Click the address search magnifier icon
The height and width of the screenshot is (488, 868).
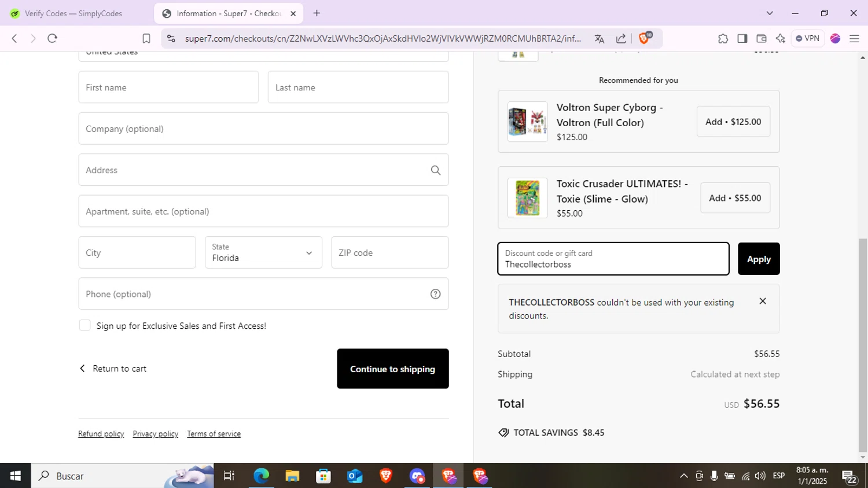click(436, 170)
